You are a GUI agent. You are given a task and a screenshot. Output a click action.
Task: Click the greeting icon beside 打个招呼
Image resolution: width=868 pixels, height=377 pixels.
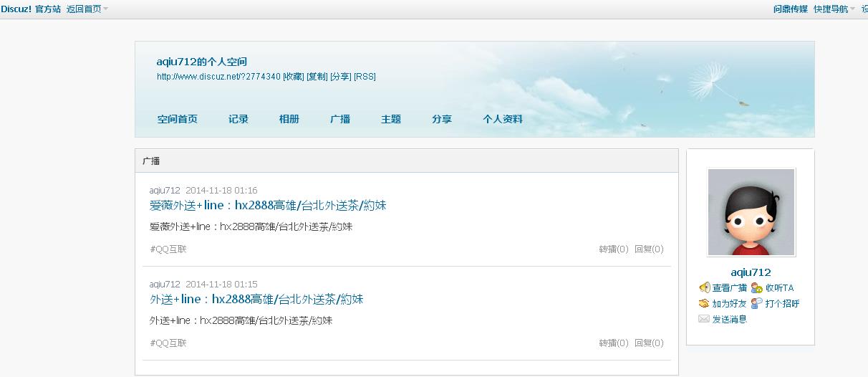click(x=757, y=303)
